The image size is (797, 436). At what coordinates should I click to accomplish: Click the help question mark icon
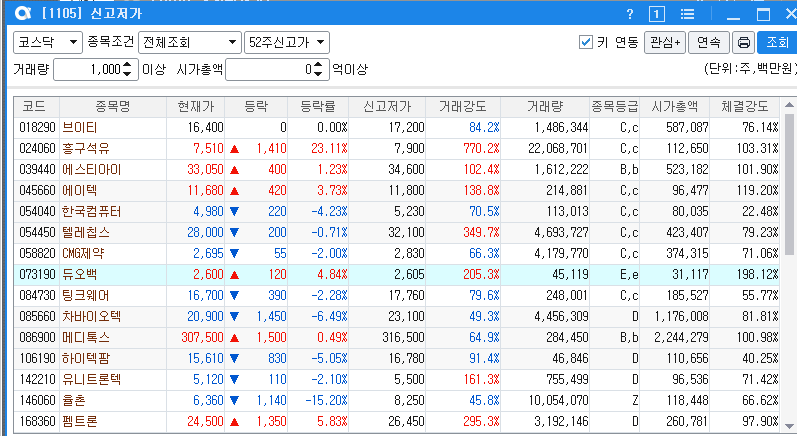[630, 14]
